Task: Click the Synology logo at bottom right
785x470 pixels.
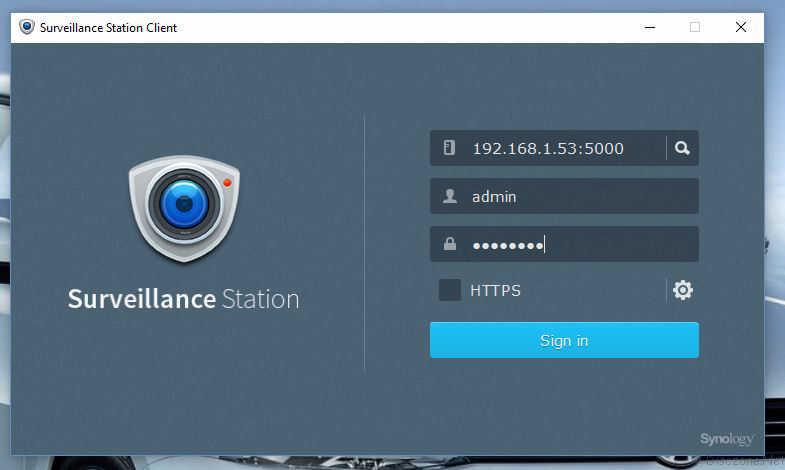Action: tap(725, 438)
